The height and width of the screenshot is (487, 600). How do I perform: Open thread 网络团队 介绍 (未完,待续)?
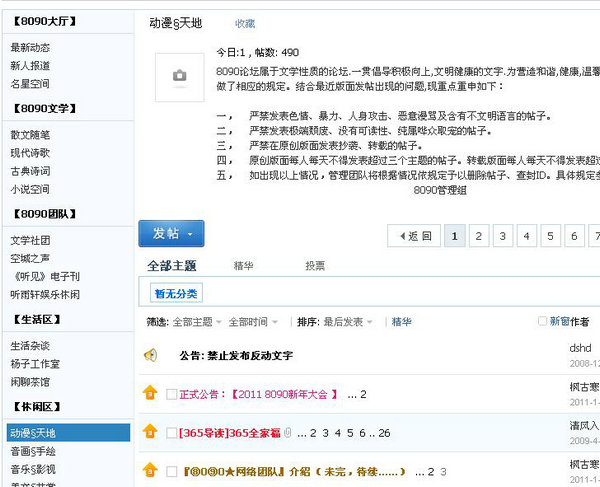pos(294,472)
